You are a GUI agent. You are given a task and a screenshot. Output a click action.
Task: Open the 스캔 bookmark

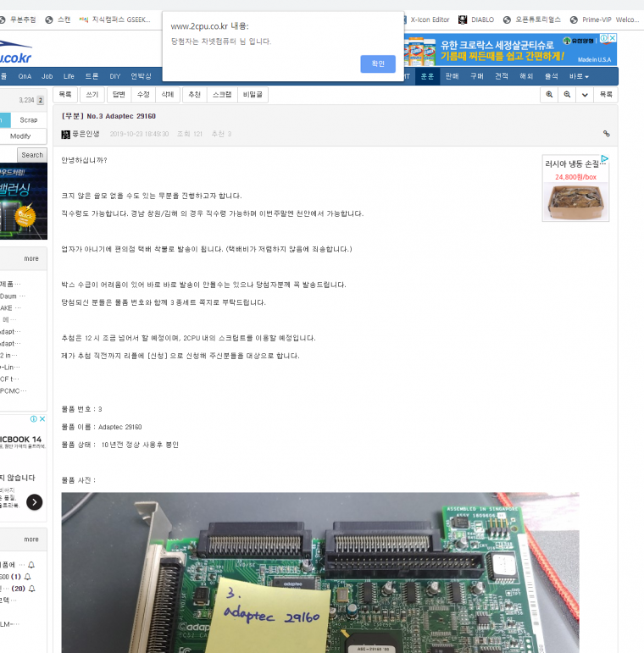58,19
